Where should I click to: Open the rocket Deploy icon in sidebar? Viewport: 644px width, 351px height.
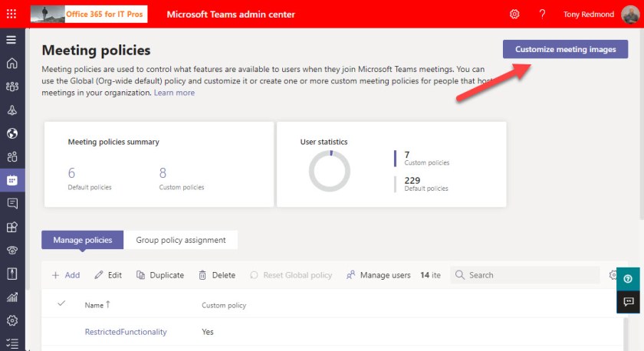[12, 110]
